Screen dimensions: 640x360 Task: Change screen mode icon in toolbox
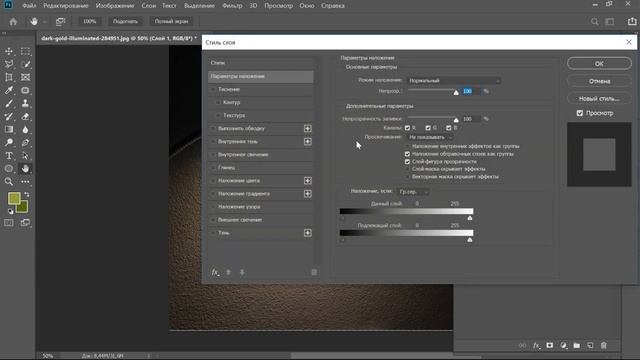point(25,223)
